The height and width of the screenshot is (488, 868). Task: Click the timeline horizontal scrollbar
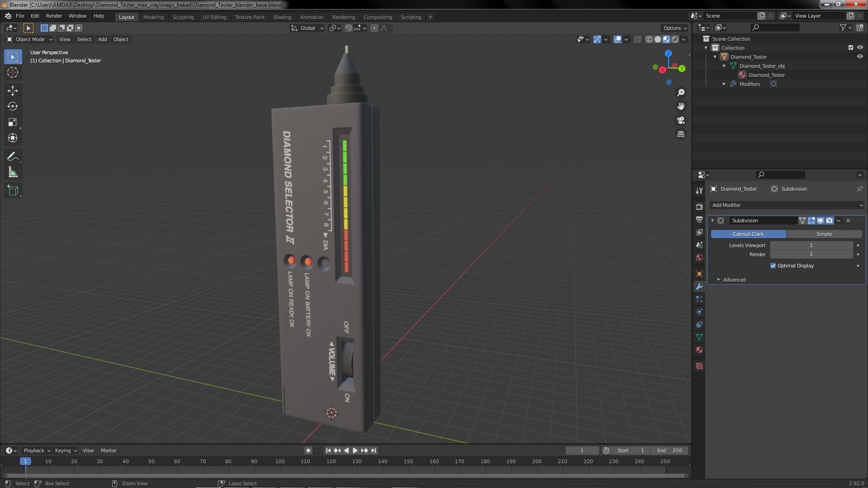(x=345, y=475)
